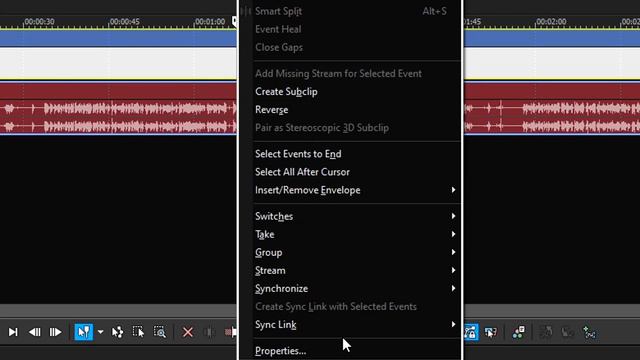Screen dimensions: 640x360
Task: Select the red audio waveform event on right
Action: [x=552, y=109]
